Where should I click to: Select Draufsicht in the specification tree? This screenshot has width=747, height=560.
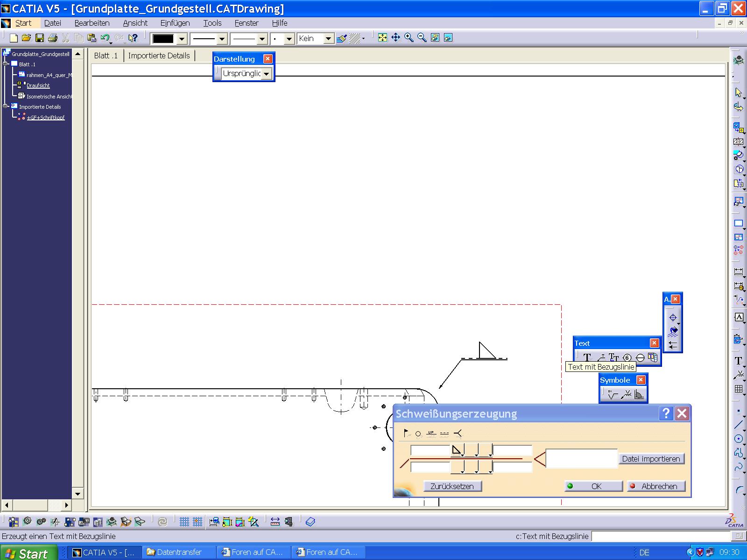tap(38, 85)
